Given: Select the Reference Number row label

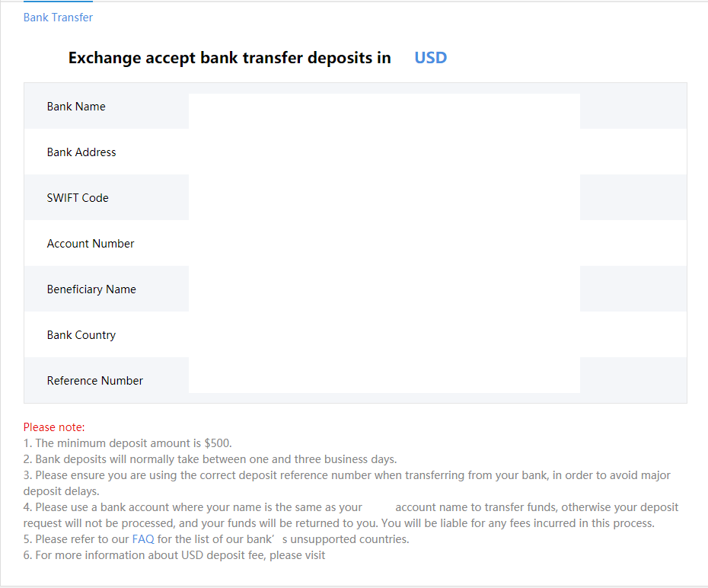Looking at the screenshot, I should pyautogui.click(x=95, y=381).
